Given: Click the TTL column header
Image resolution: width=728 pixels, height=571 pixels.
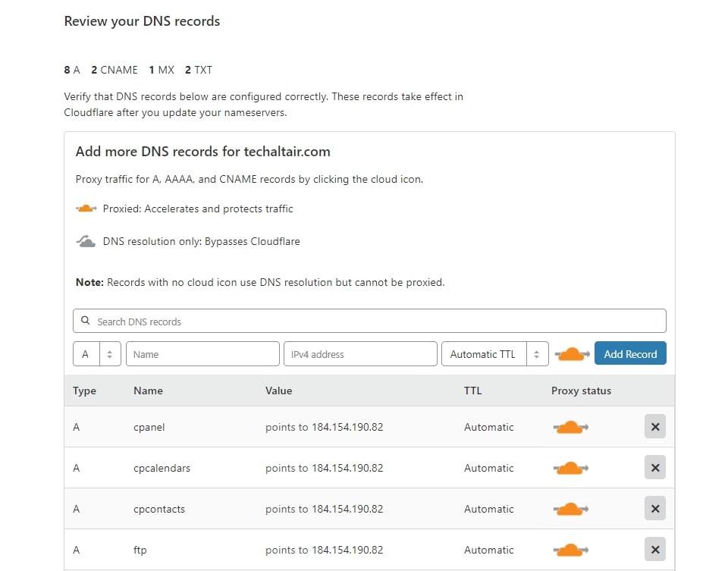Looking at the screenshot, I should click(x=472, y=391).
